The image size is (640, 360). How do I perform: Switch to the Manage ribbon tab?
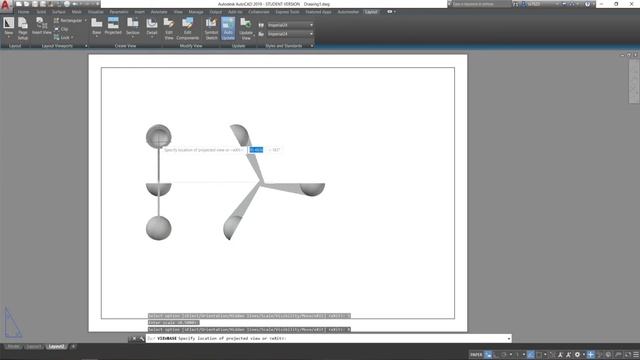pos(196,12)
